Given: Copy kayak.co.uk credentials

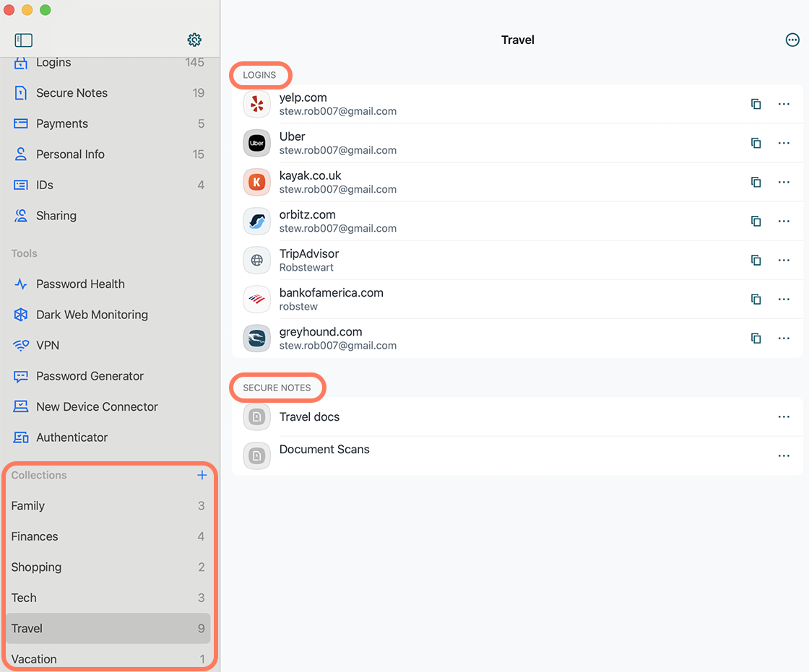Looking at the screenshot, I should [756, 182].
